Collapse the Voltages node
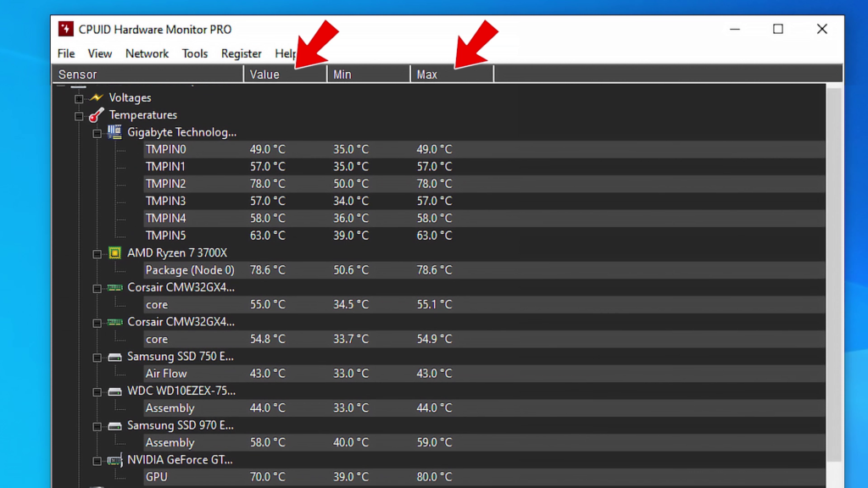The width and height of the screenshot is (868, 488). [79, 98]
